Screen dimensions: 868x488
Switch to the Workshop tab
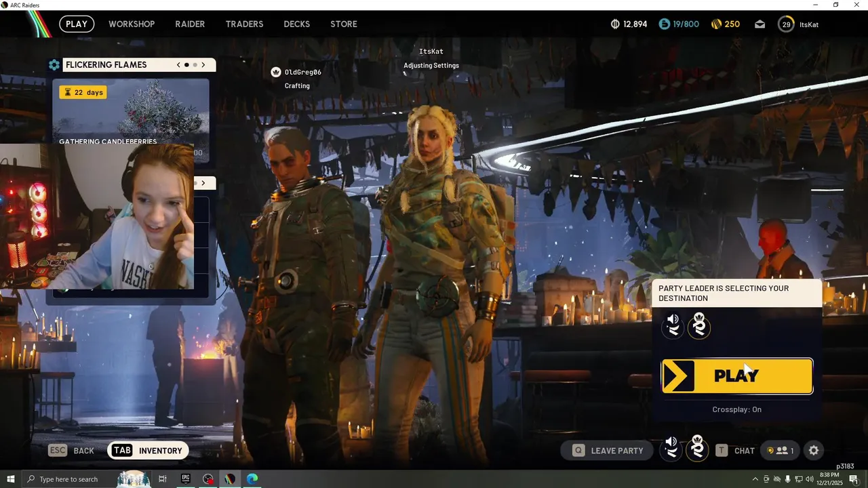point(132,24)
